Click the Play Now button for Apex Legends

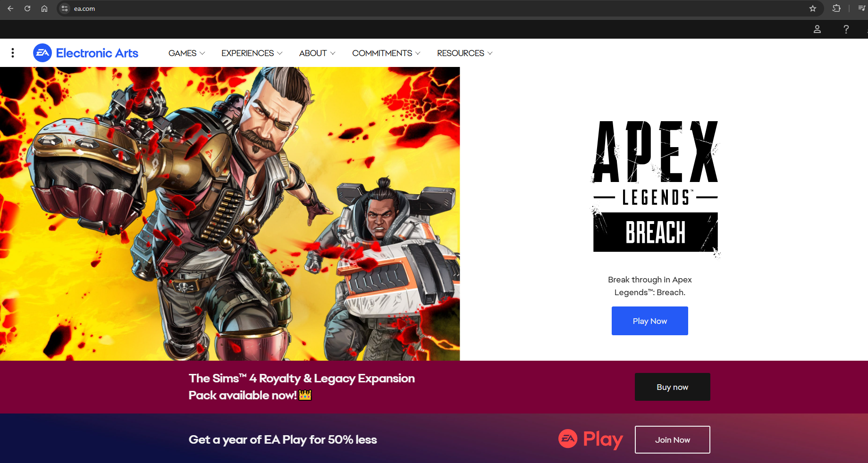pos(650,321)
